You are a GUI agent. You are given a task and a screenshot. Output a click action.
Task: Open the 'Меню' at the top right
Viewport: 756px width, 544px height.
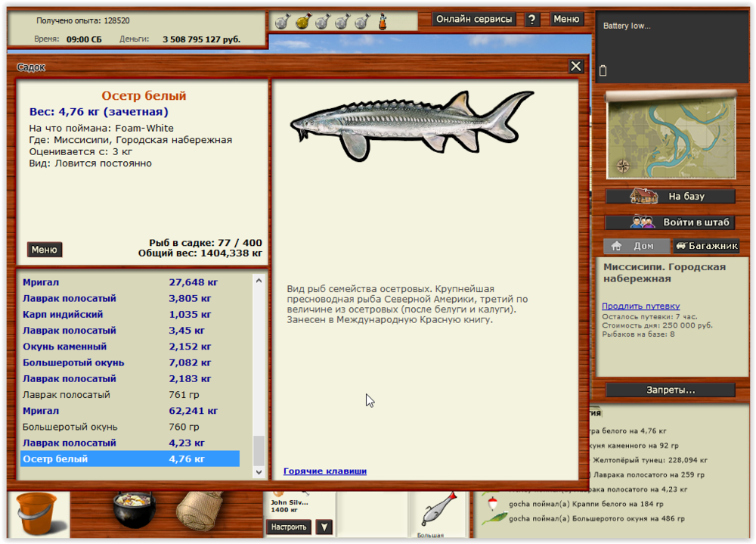566,19
